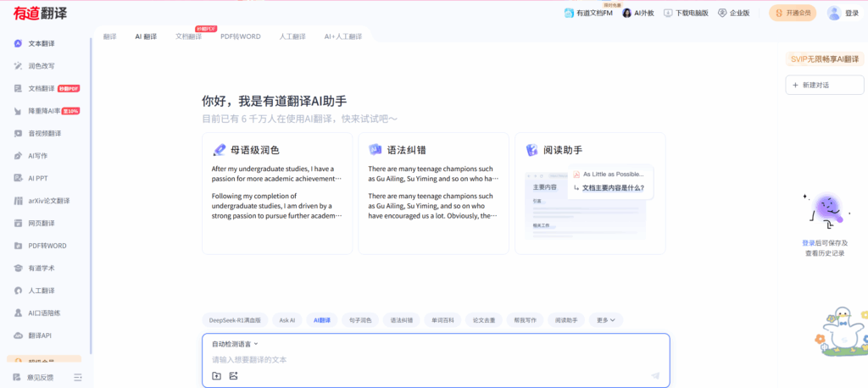Open the 自动检测语言 language dropdown

coord(236,344)
